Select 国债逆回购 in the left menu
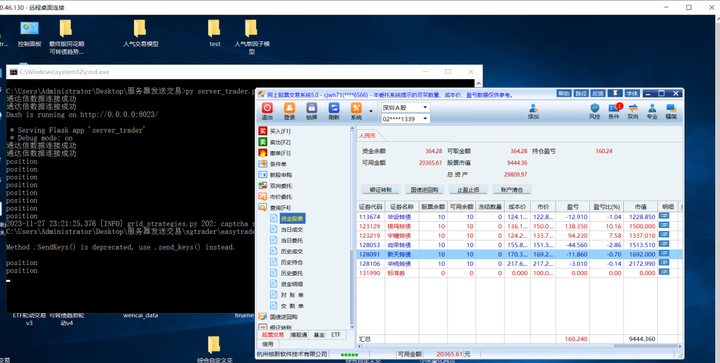Image resolution: width=720 pixels, height=363 pixels. click(x=278, y=317)
